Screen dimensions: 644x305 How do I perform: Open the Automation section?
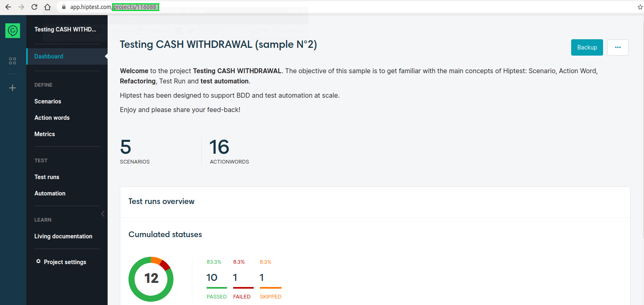tap(50, 193)
